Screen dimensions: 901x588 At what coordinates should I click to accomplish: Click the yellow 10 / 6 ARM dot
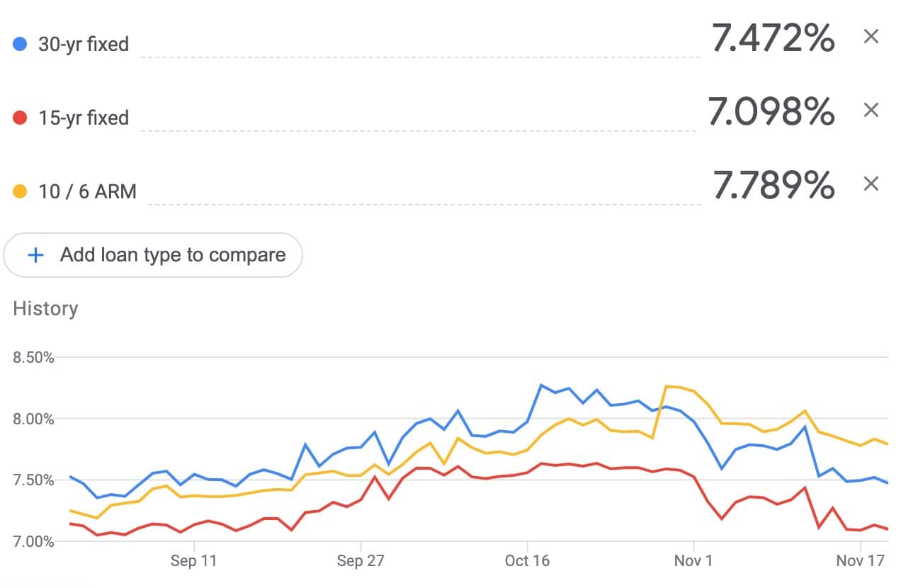pyautogui.click(x=20, y=191)
